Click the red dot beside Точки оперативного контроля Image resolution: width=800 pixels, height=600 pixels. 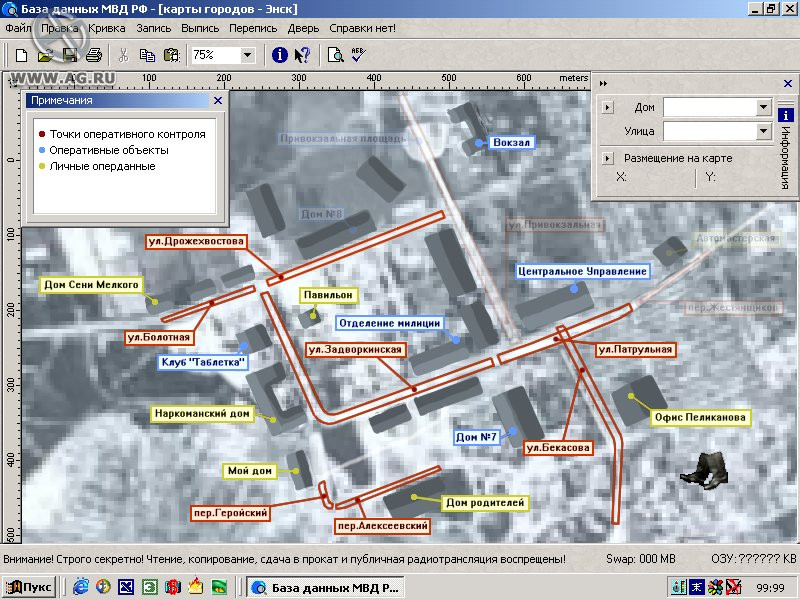click(x=42, y=134)
